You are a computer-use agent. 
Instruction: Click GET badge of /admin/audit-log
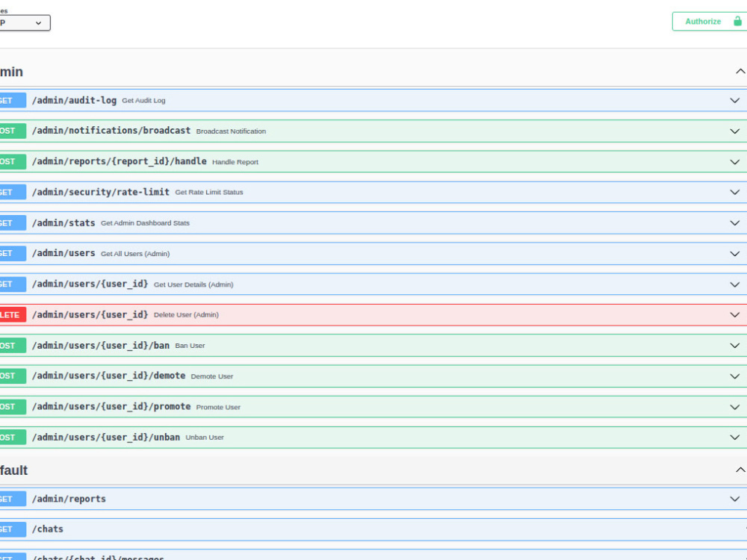13,101
